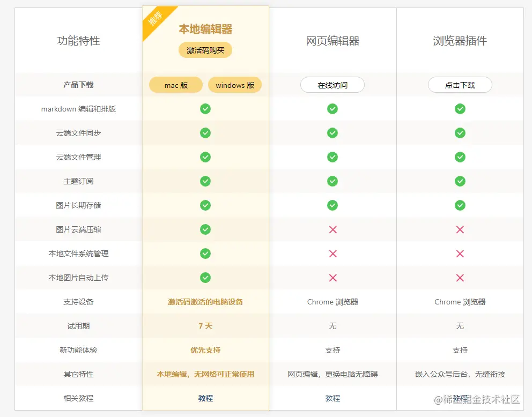Screen dimensions: 532x417
Task: Click the 云端文件管理 check under 网页编辑器
Action: click(x=332, y=157)
